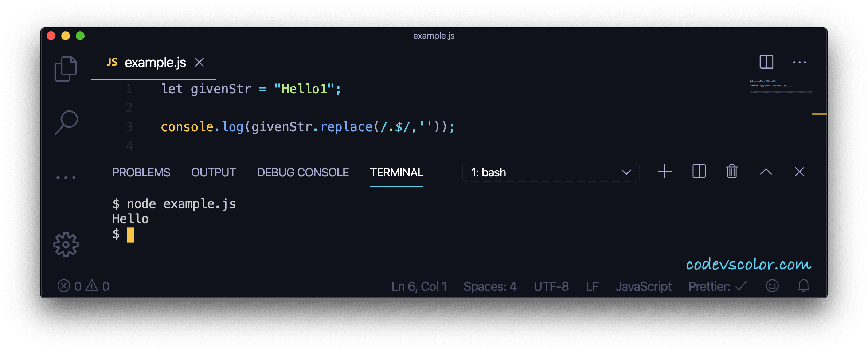Maximize the panel with chevron icon

[766, 171]
